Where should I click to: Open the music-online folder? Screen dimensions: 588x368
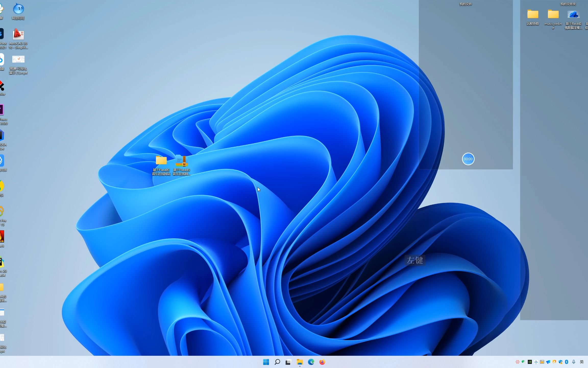coord(552,14)
